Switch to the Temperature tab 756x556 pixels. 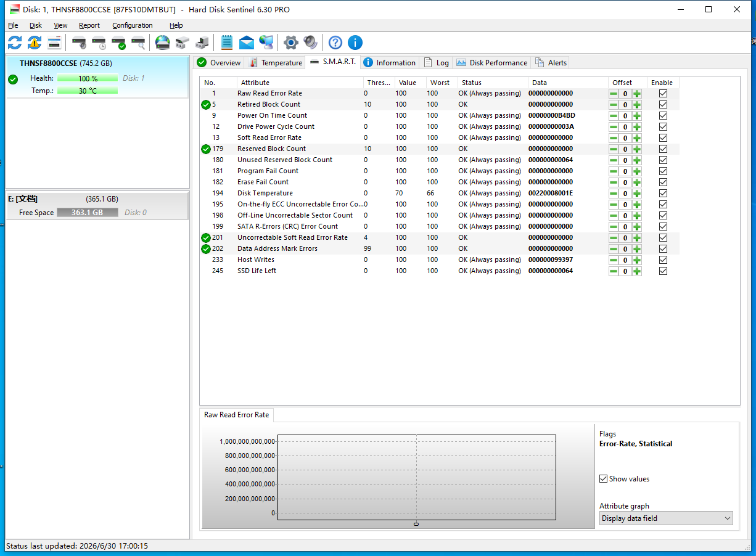(x=276, y=63)
